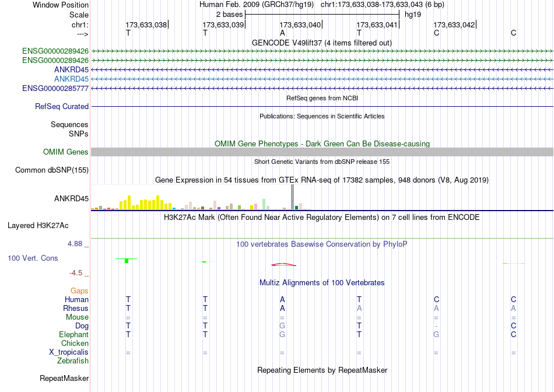Click the Scale label in the ruler
The height and width of the screenshot is (392, 554).
pos(79,15)
